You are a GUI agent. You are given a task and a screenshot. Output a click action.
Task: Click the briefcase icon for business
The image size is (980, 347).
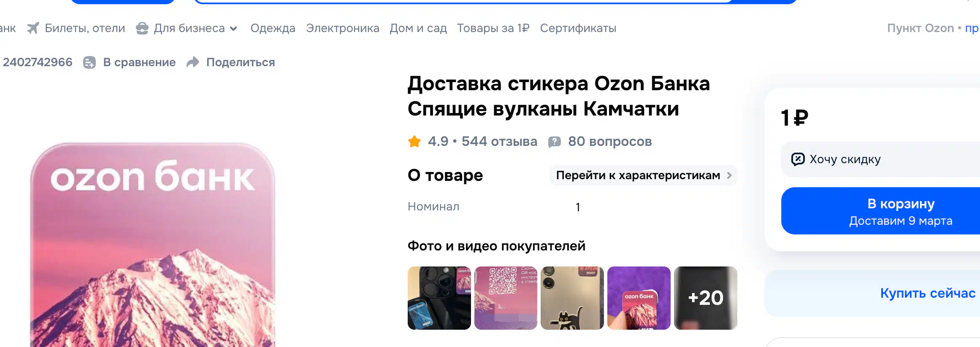[142, 28]
